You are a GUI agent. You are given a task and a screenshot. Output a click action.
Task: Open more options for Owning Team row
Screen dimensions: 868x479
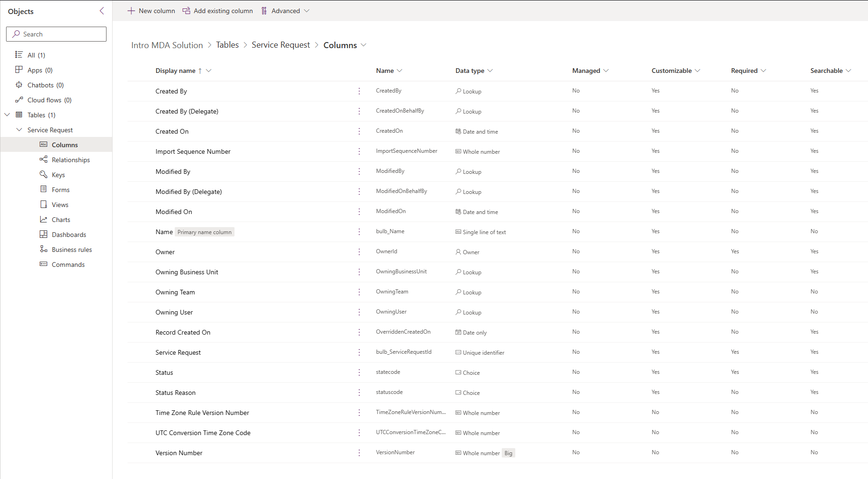coord(359,292)
